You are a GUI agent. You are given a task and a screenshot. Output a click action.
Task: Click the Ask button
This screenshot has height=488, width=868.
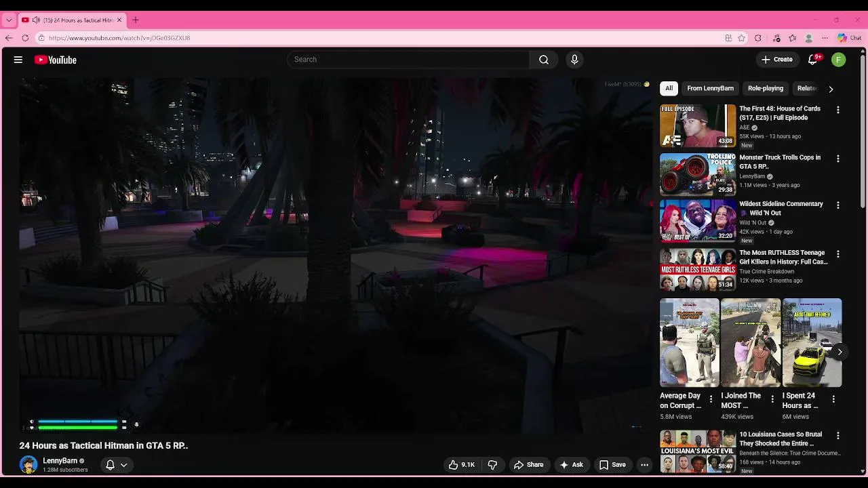tap(572, 465)
